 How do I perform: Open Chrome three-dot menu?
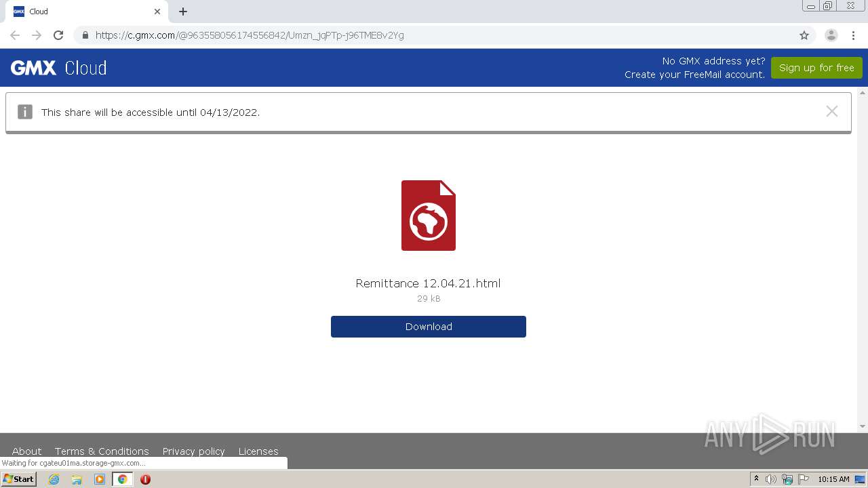[x=853, y=35]
